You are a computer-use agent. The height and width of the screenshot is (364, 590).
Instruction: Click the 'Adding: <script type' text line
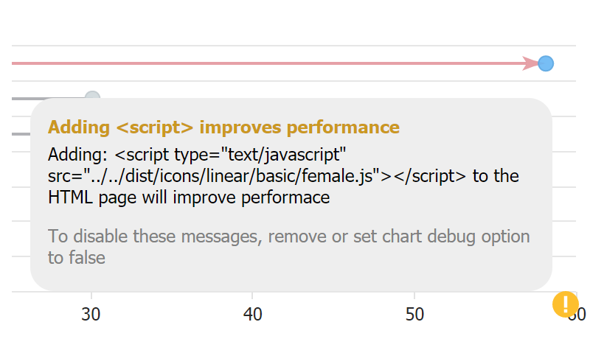pos(197,155)
